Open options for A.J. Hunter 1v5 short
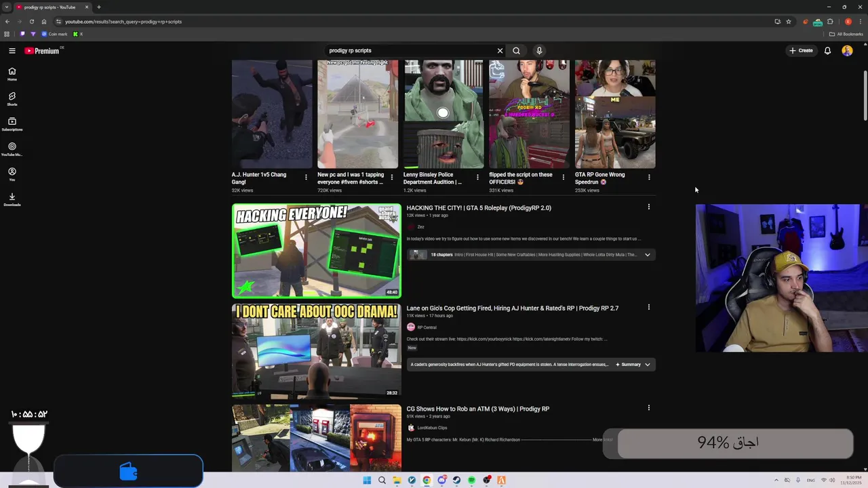 point(306,178)
